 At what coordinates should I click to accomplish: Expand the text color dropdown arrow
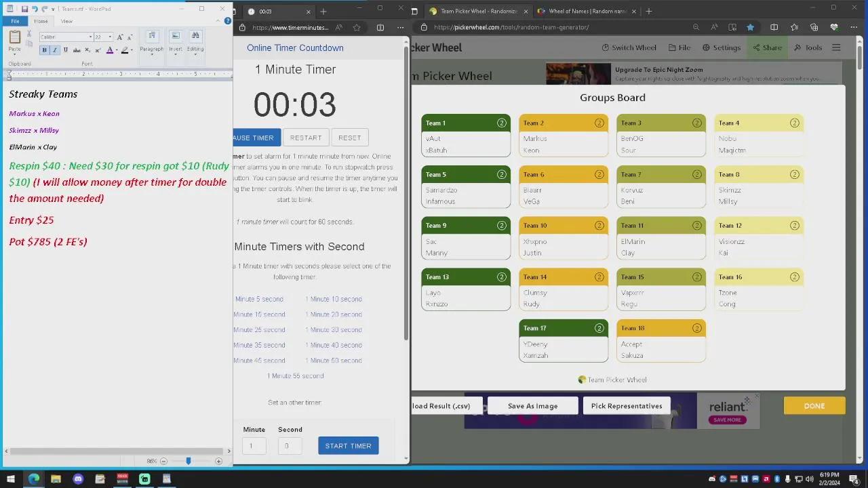coord(116,50)
